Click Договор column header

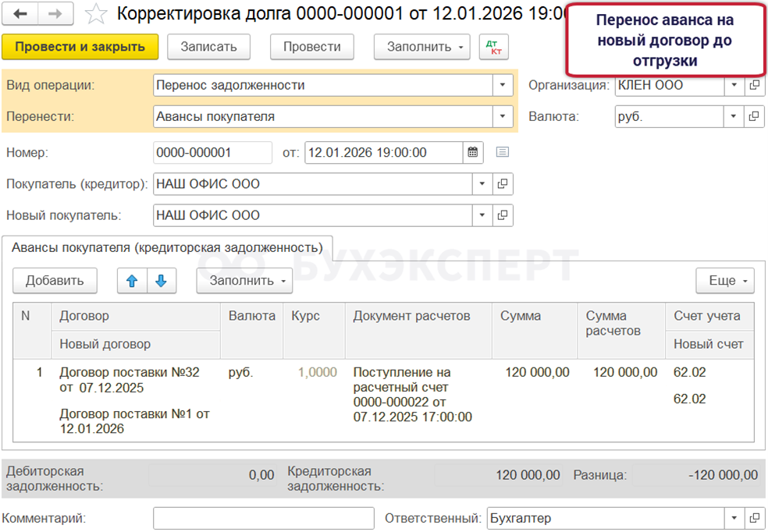pyautogui.click(x=136, y=316)
